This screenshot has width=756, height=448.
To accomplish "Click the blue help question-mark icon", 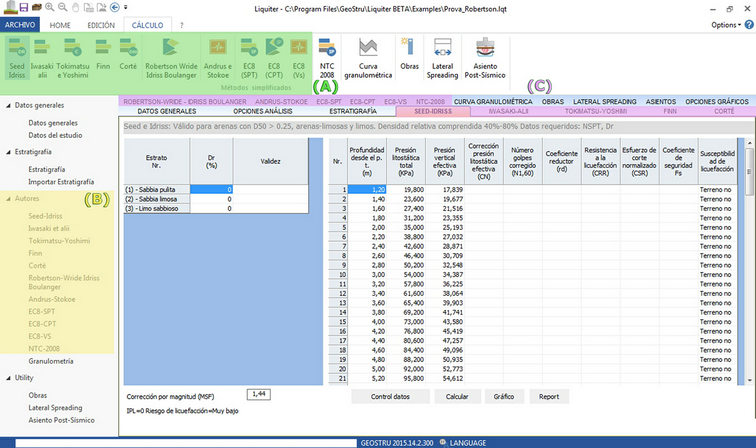I will 749,25.
